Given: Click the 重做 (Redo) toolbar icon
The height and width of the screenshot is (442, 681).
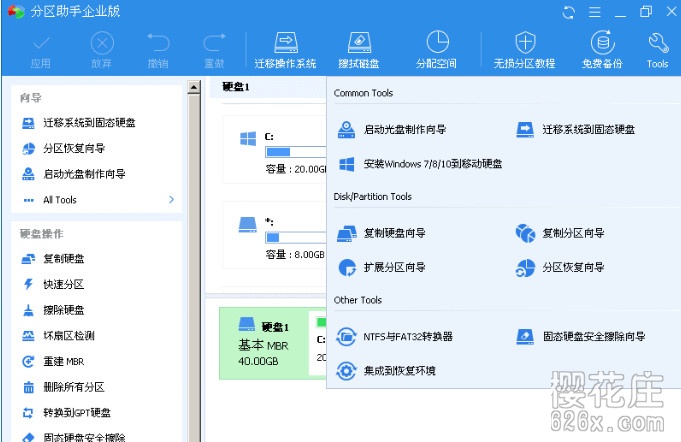Looking at the screenshot, I should [214, 50].
